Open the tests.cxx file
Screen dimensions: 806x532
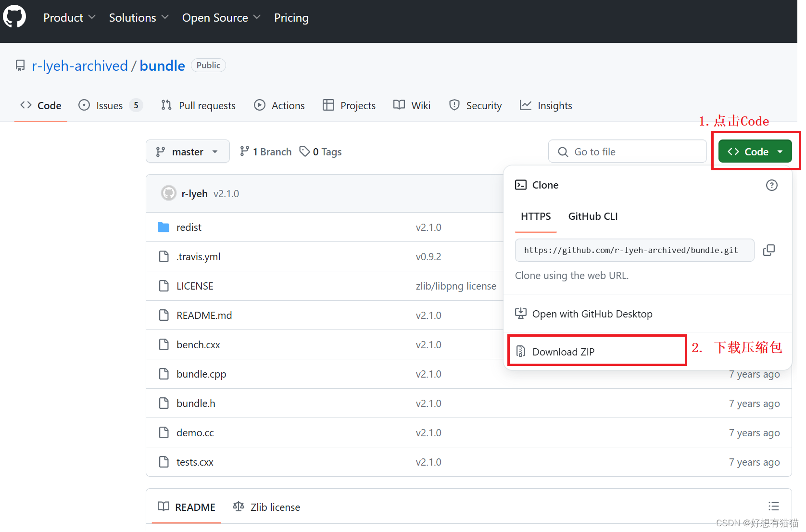click(x=195, y=462)
